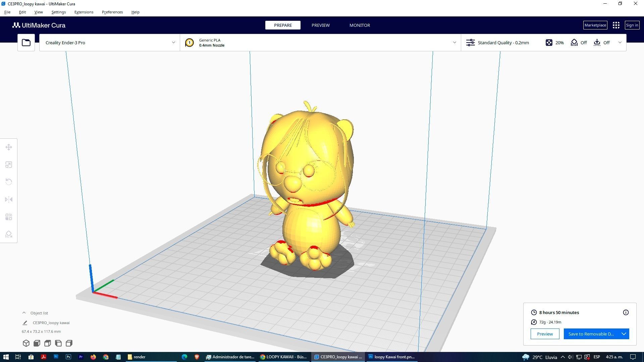Switch to right side view icon
644x362 pixels.
pos(69,343)
